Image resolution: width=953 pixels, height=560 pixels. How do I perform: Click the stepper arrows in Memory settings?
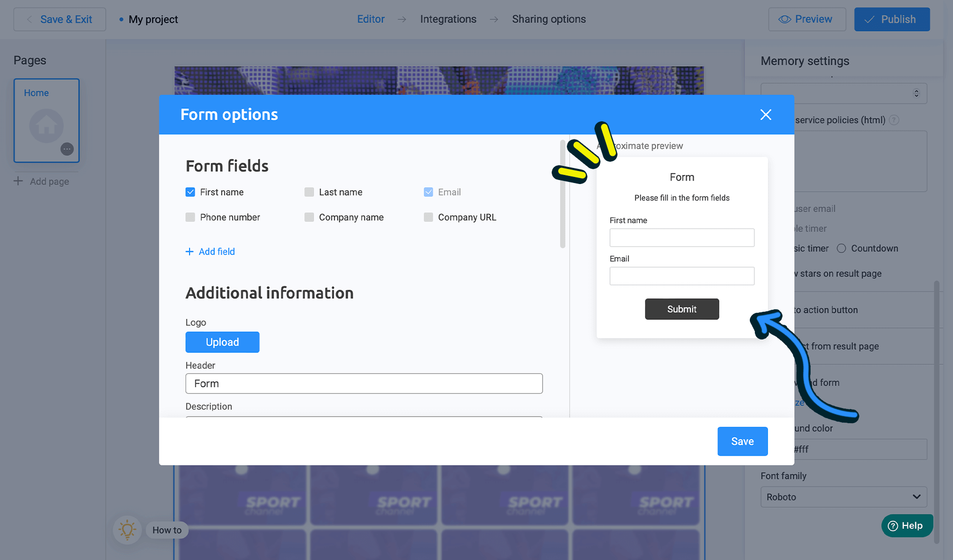pos(916,93)
